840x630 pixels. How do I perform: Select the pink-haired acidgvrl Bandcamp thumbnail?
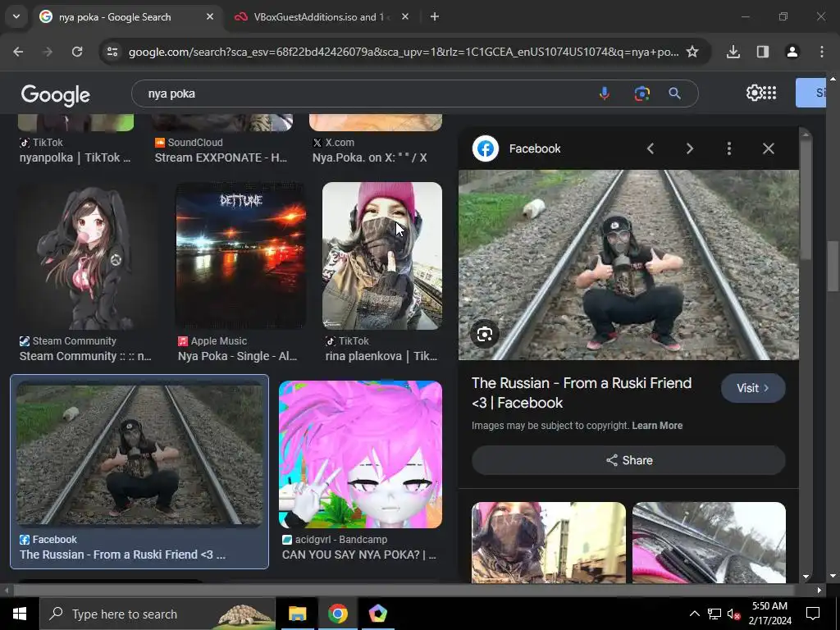(x=361, y=454)
